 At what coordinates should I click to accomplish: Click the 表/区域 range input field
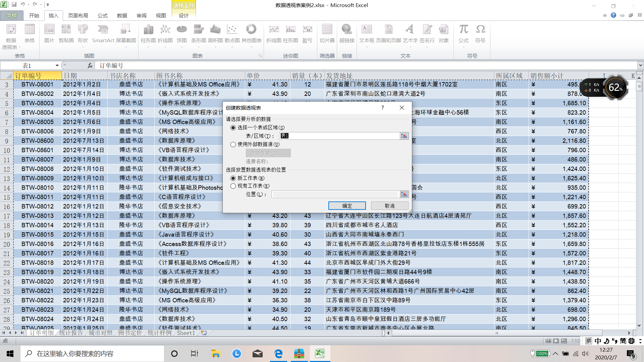pos(339,136)
